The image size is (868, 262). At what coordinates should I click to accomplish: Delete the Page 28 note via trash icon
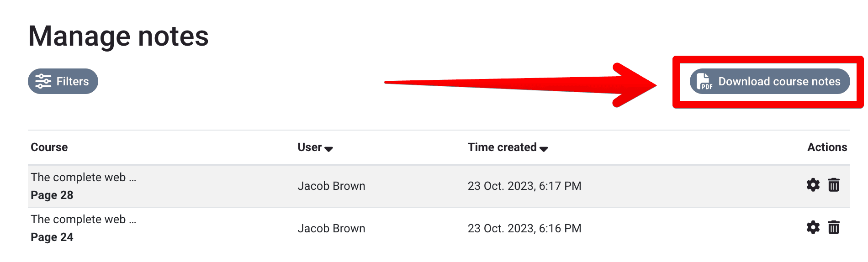pyautogui.click(x=834, y=185)
